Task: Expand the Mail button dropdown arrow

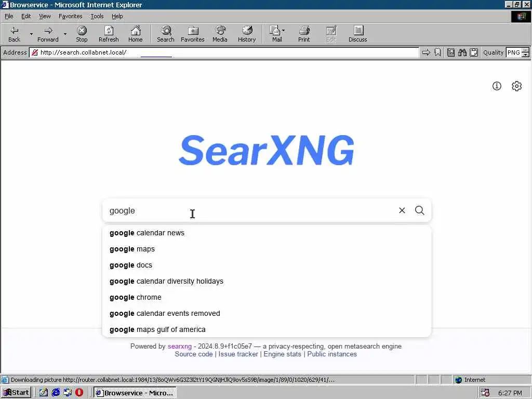Action: (284, 31)
